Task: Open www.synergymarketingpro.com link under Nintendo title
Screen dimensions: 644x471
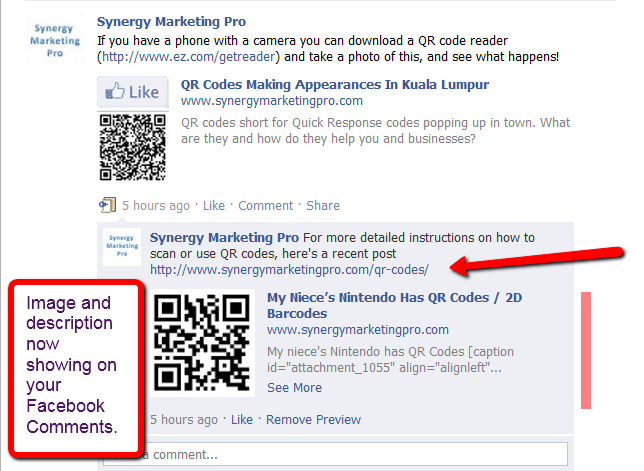Action: pyautogui.click(x=358, y=330)
